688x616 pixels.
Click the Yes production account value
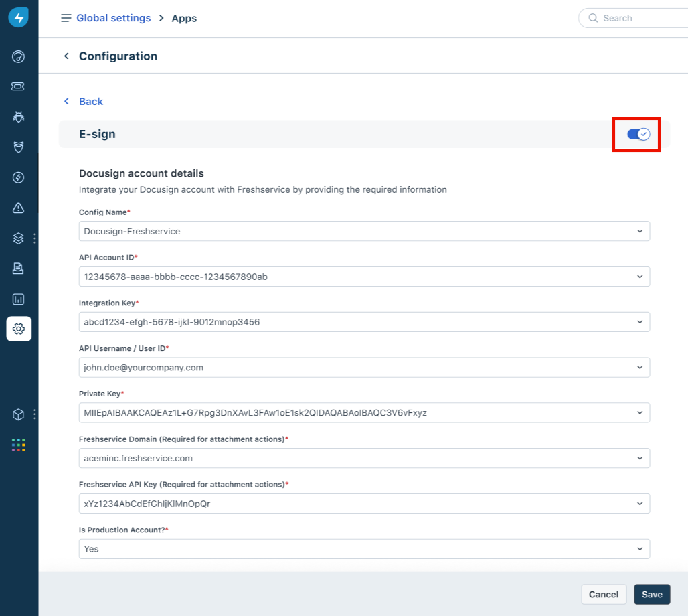coord(91,549)
